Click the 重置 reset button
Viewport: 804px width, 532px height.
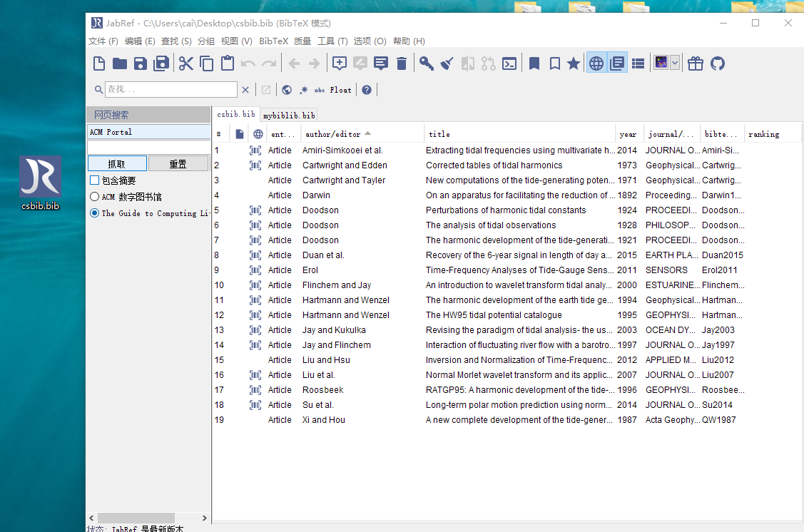(178, 164)
